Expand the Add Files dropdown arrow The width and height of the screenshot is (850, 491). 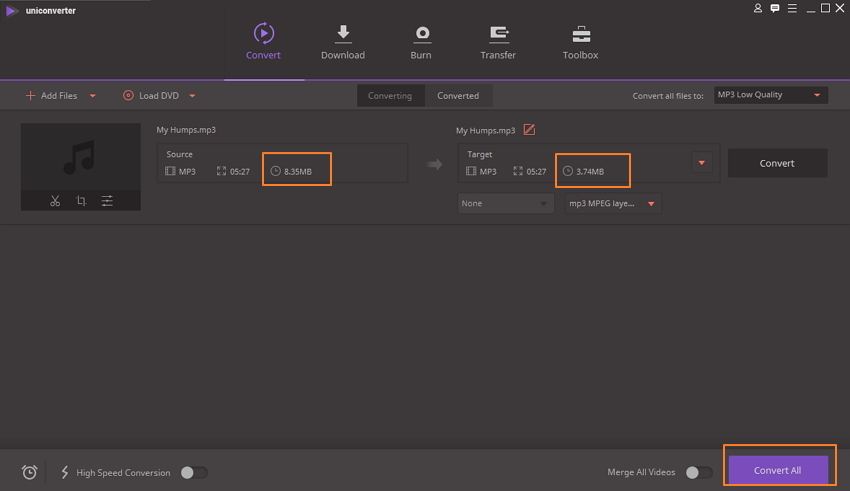(x=93, y=96)
